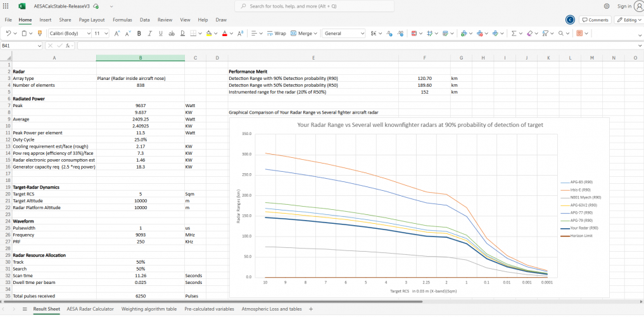Expand the Calibri (Body) font name dropdown

(x=88, y=34)
